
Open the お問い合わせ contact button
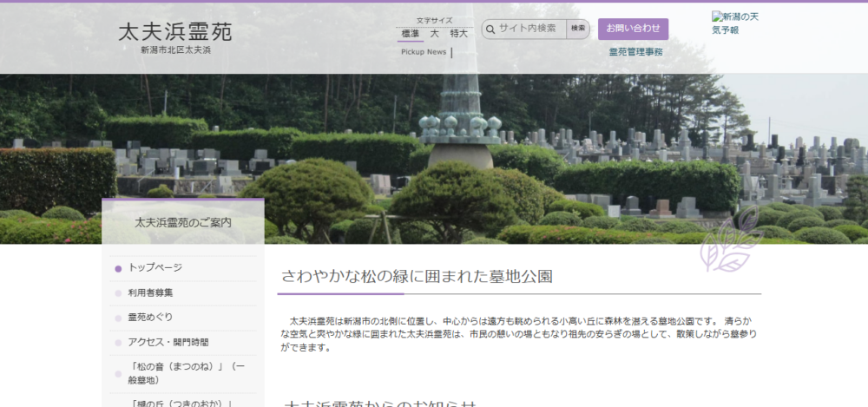pyautogui.click(x=634, y=29)
